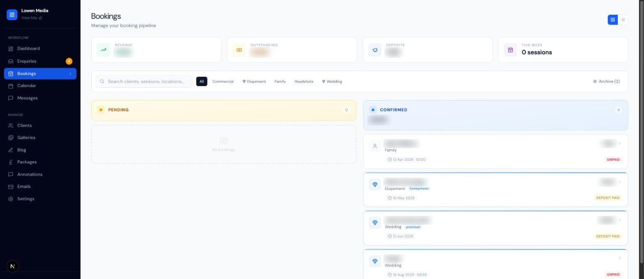Click the diamond icon on the Elopement booking
This screenshot has height=279, width=644.
coord(375,185)
